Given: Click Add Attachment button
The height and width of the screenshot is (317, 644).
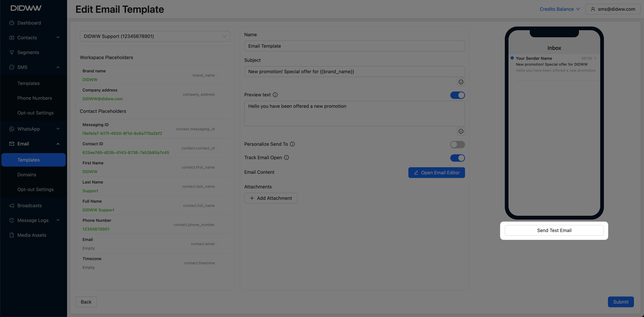Looking at the screenshot, I should coord(271,198).
